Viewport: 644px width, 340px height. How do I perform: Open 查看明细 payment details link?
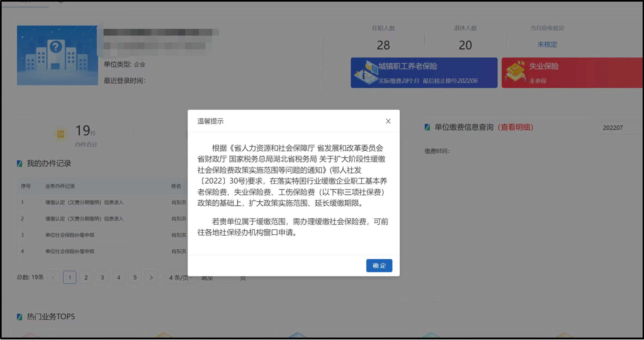pos(515,127)
